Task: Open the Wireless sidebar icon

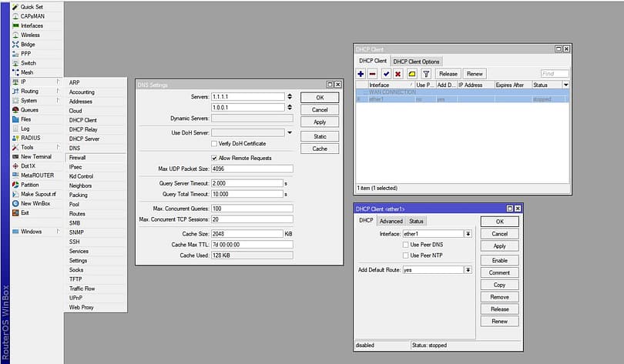Action: (15, 35)
